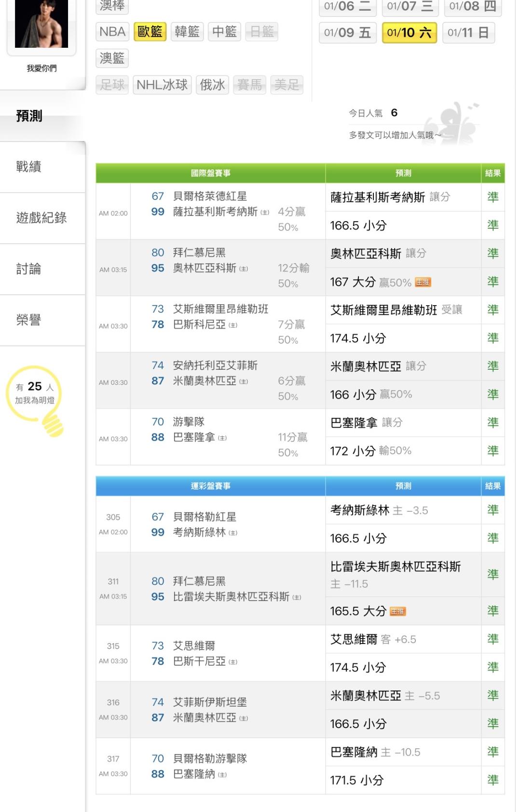Open the 榮譽 sidebar tab

(x=29, y=320)
